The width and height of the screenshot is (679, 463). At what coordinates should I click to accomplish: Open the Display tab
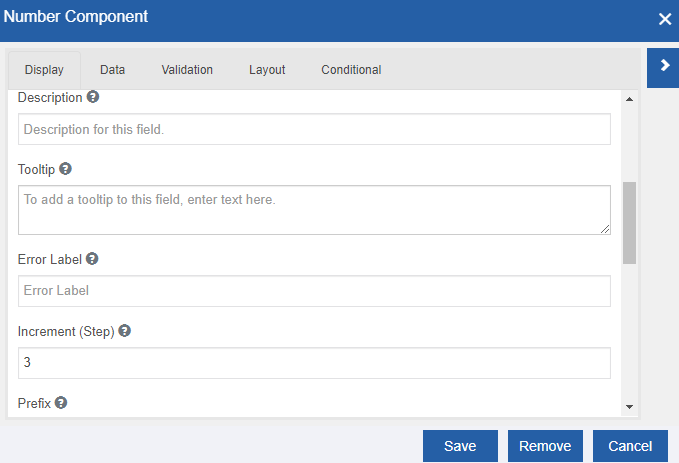coord(44,70)
